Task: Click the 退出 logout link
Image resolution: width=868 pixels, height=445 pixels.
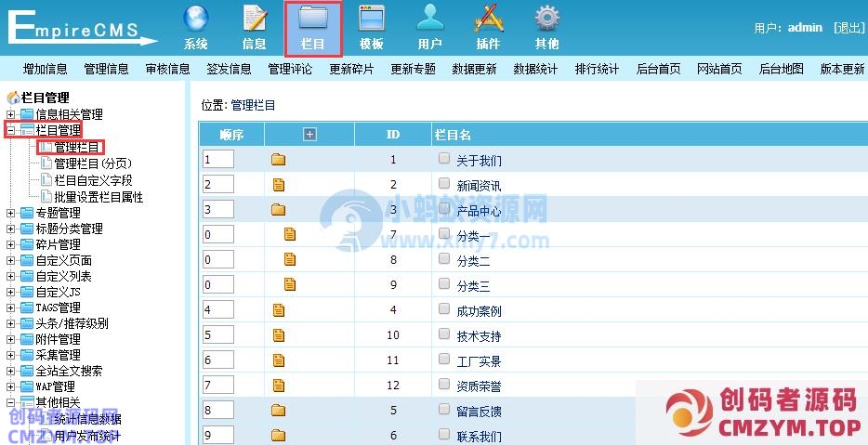Action: coord(848,28)
